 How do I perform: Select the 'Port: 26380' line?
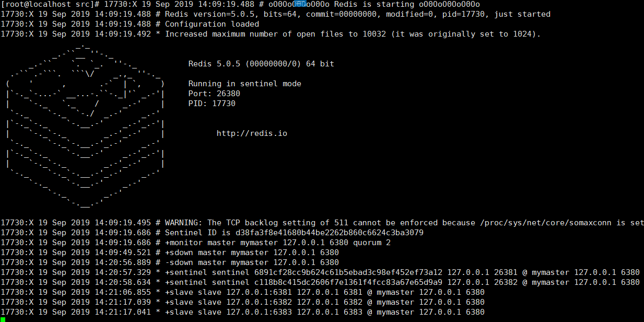pyautogui.click(x=214, y=94)
